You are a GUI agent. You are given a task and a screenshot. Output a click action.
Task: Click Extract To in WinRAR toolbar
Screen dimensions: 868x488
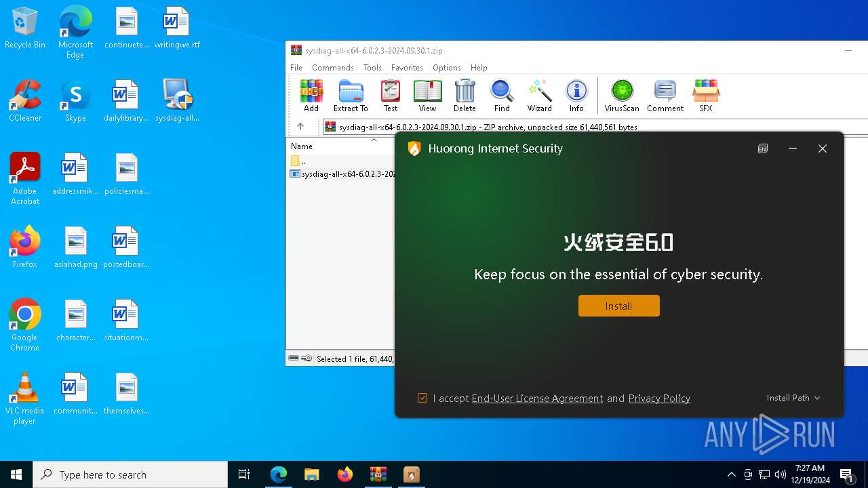351,96
